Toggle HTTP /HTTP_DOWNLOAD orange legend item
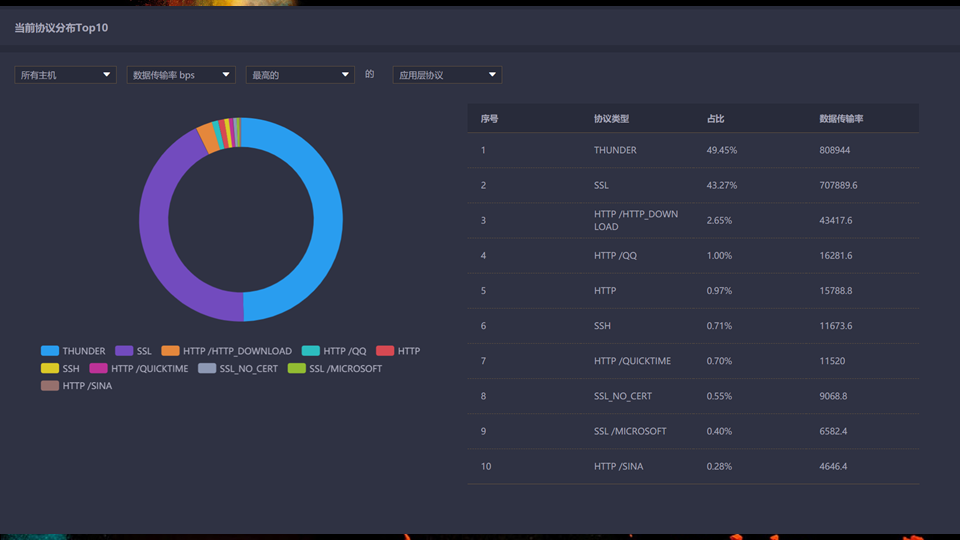The width and height of the screenshot is (960, 540). pos(171,351)
